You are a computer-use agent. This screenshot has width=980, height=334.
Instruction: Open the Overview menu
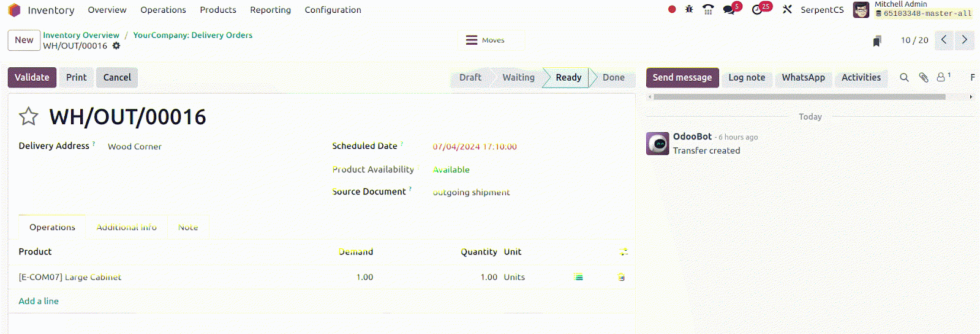tap(107, 10)
